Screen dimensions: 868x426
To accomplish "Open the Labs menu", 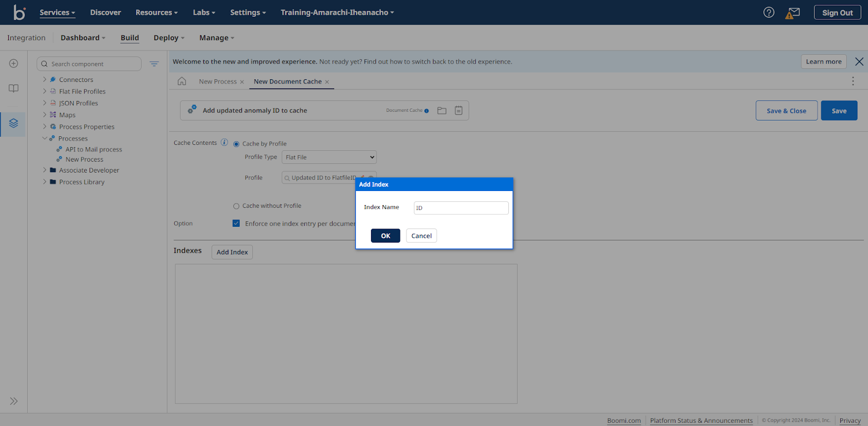I will [204, 12].
